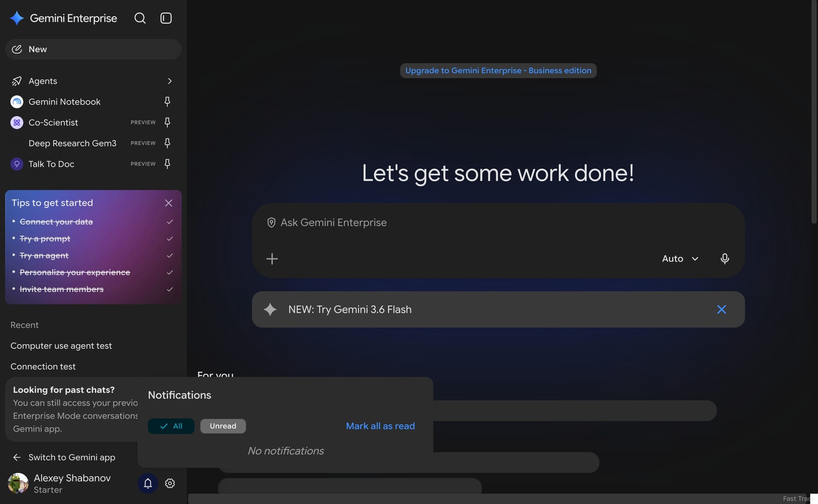
Task: Unpin Gemini Notebook
Action: click(167, 101)
